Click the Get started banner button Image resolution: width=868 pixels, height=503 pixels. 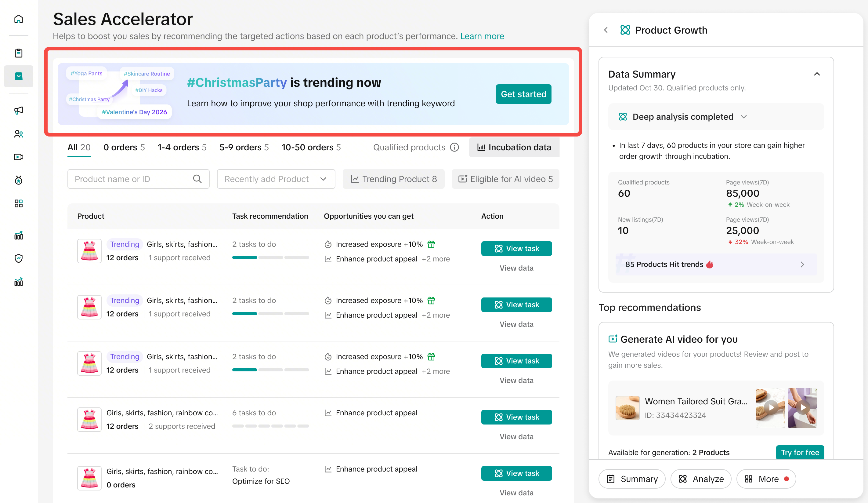click(523, 94)
